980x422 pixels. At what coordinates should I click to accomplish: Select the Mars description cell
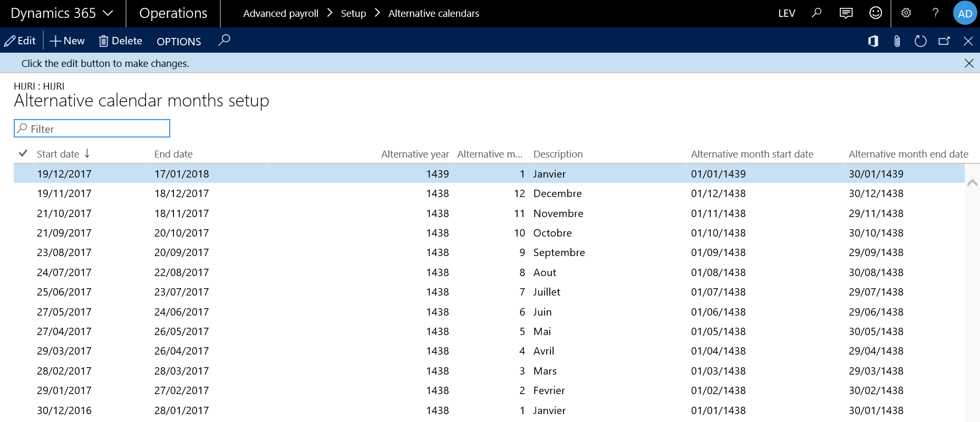(x=545, y=371)
